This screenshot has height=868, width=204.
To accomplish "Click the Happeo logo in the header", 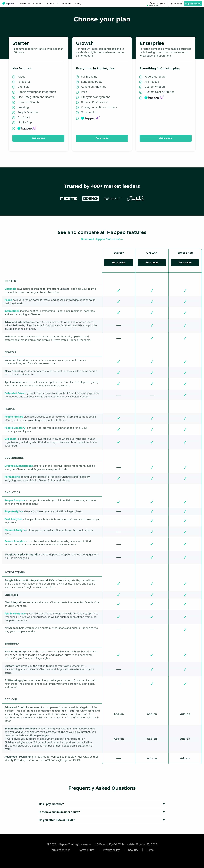I will pyautogui.click(x=8, y=4).
